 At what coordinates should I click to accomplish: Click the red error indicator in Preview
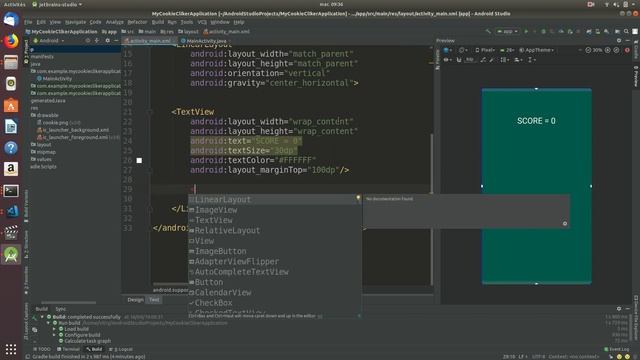(x=627, y=50)
